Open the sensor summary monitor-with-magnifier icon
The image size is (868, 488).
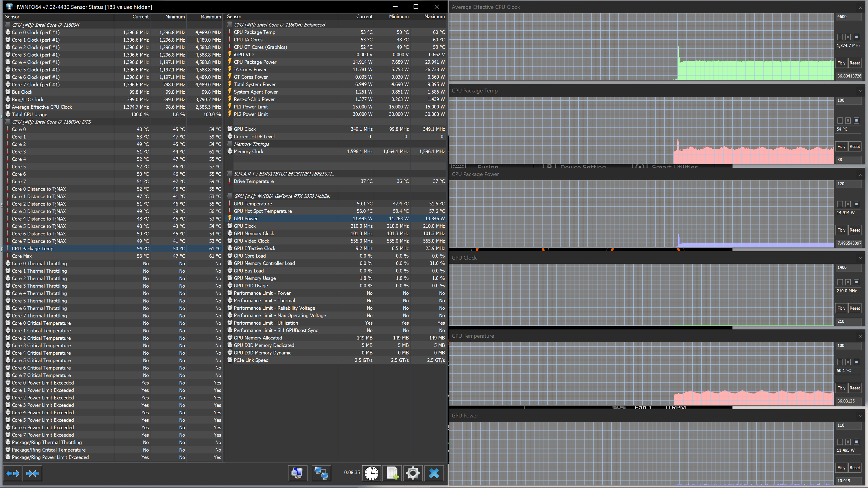(x=297, y=473)
